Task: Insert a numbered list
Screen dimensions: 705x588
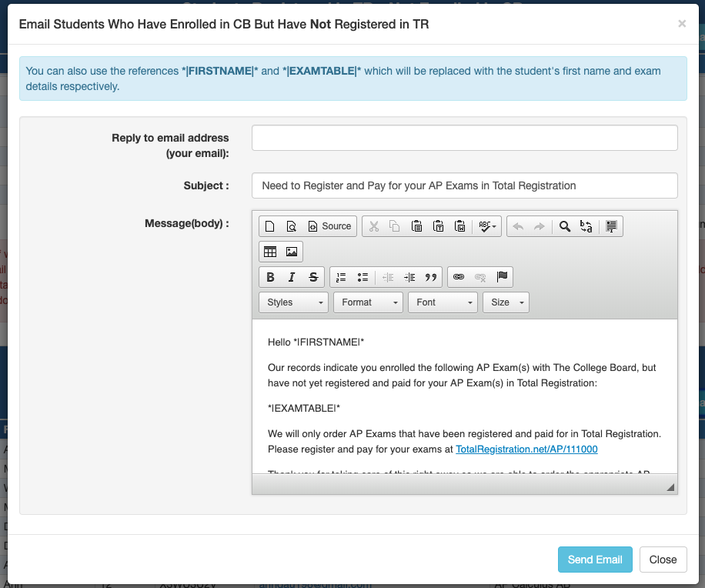Action: click(x=341, y=277)
